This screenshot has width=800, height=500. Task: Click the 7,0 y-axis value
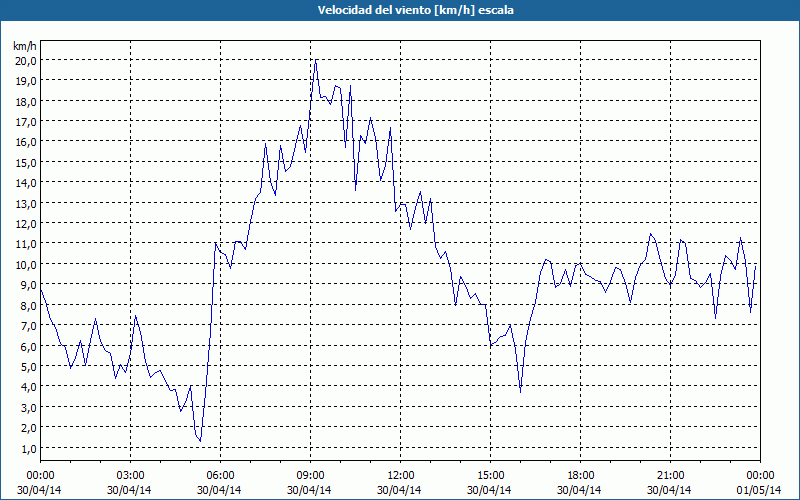(x=28, y=326)
